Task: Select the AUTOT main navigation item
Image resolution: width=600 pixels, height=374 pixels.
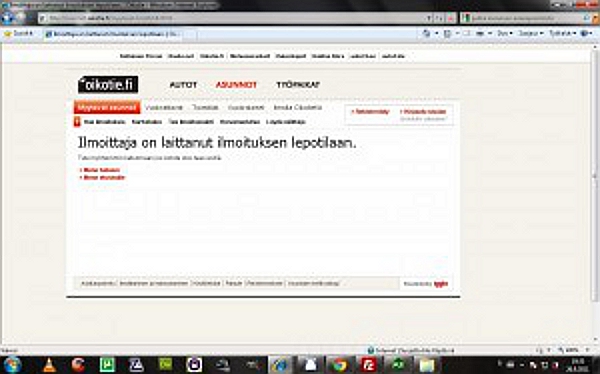Action: point(183,85)
